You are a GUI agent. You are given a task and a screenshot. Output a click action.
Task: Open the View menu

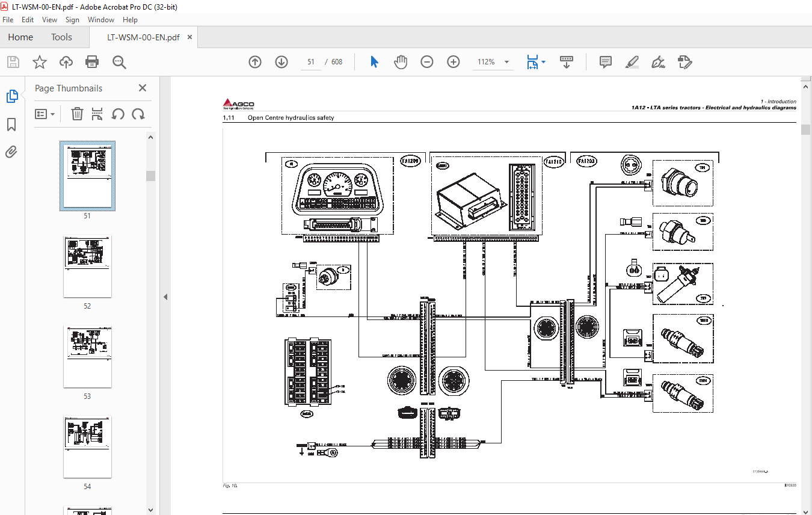point(51,20)
